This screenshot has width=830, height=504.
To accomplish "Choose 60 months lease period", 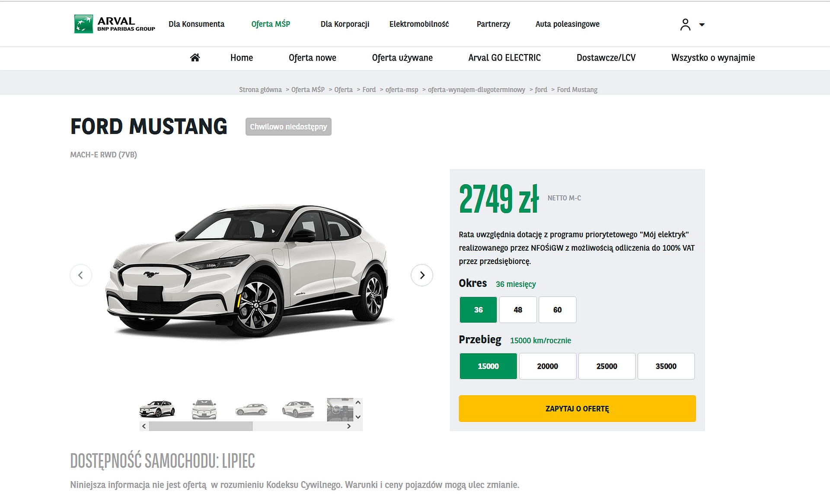I will click(558, 309).
